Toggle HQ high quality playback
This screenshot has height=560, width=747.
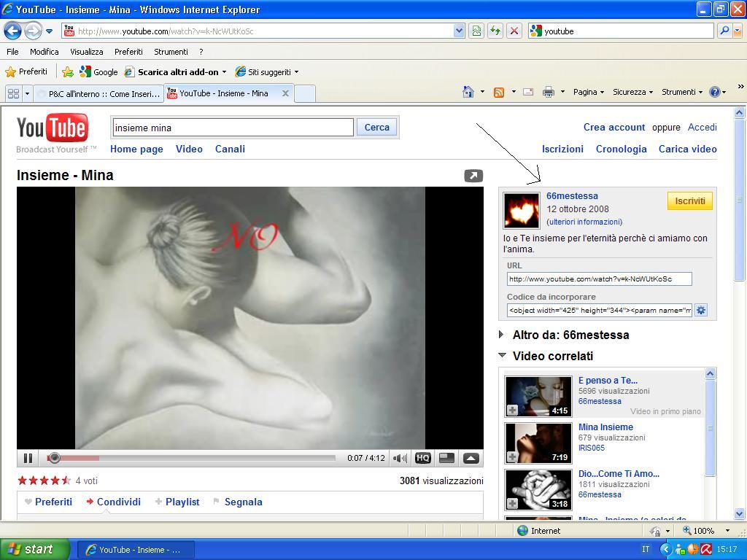[422, 458]
